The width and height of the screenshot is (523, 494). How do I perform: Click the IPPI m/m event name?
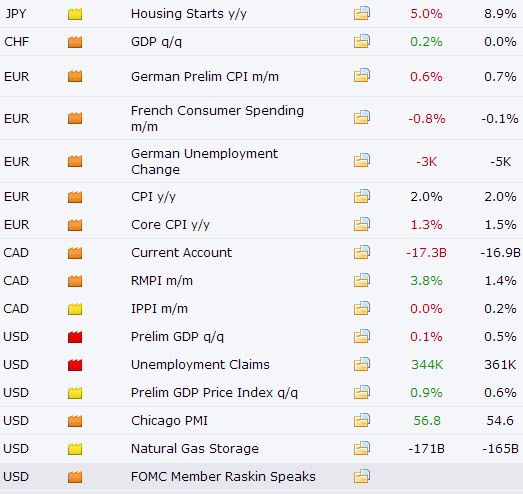159,309
